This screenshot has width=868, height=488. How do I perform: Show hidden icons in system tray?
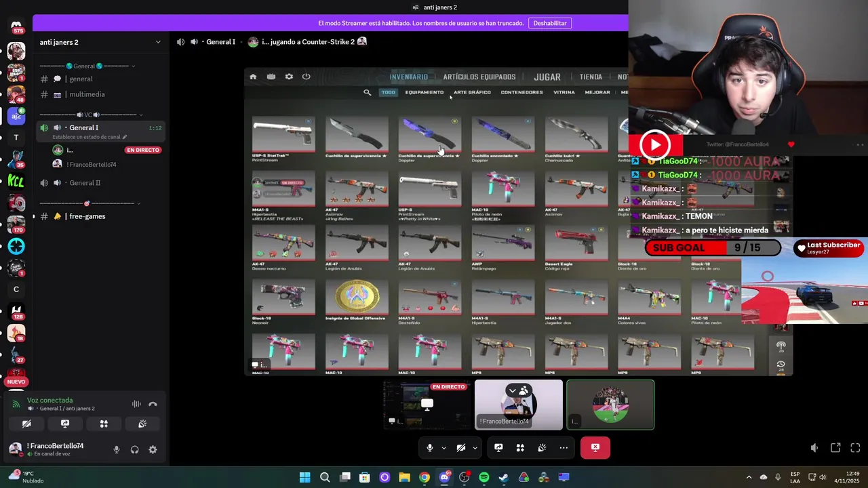point(749,477)
